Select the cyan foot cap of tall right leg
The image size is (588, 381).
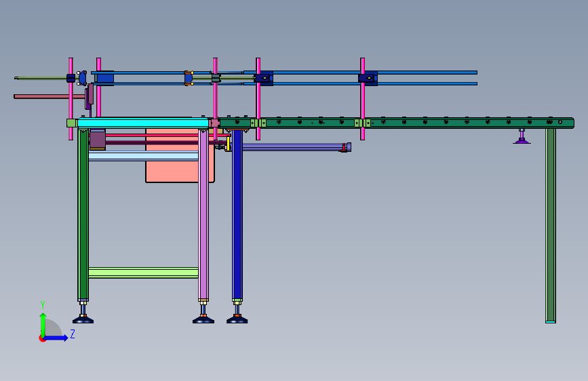[551, 322]
